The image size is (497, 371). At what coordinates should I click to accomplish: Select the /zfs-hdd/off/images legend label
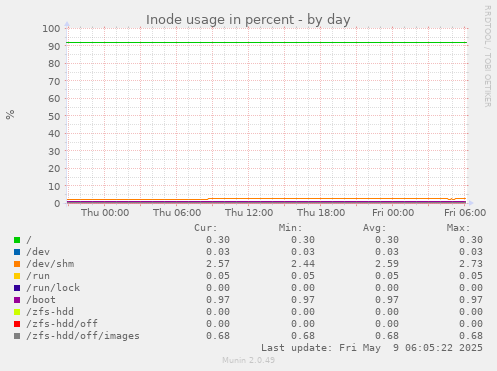pyautogui.click(x=83, y=336)
